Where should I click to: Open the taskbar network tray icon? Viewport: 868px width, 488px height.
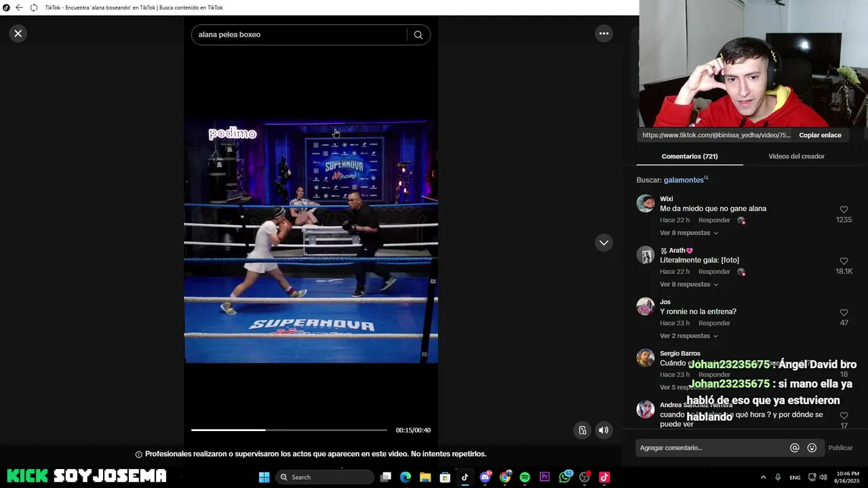coord(812,477)
